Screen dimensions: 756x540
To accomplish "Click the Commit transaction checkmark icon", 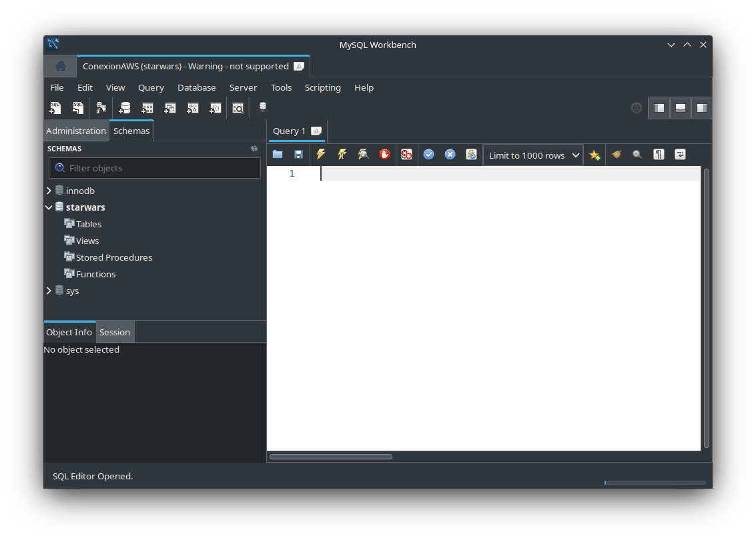I will click(428, 155).
